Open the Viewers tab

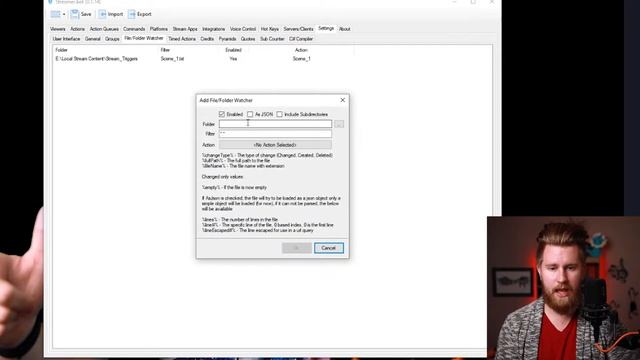click(58, 29)
